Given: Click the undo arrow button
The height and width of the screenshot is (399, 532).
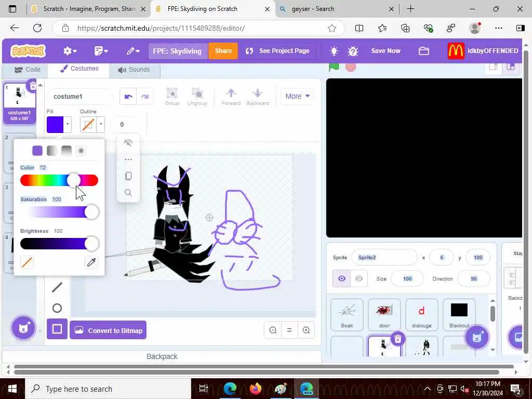Looking at the screenshot, I should pyautogui.click(x=128, y=96).
